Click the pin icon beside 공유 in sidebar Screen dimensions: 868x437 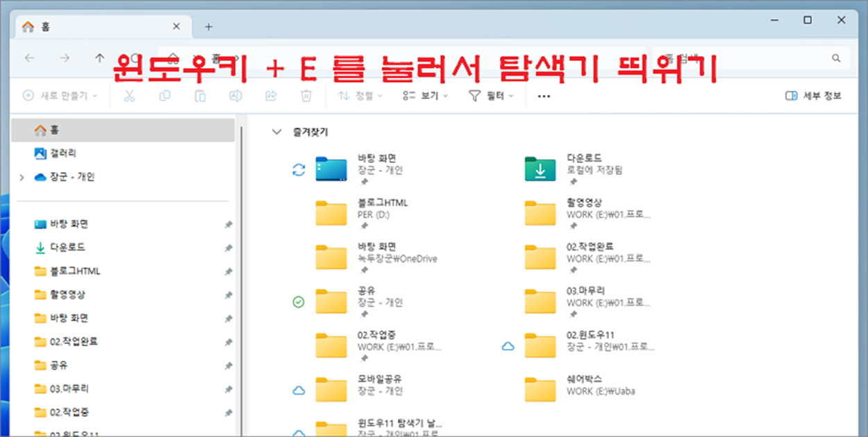[x=228, y=366]
